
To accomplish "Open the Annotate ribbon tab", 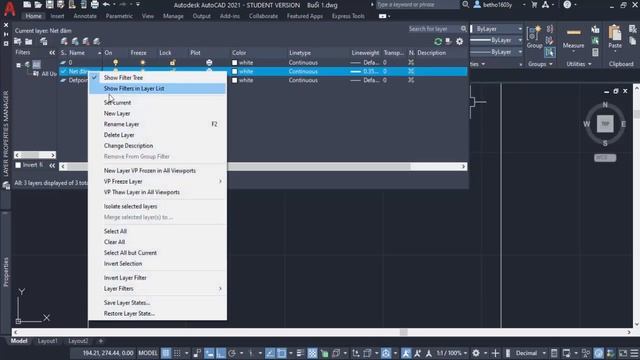I will click(85, 16).
